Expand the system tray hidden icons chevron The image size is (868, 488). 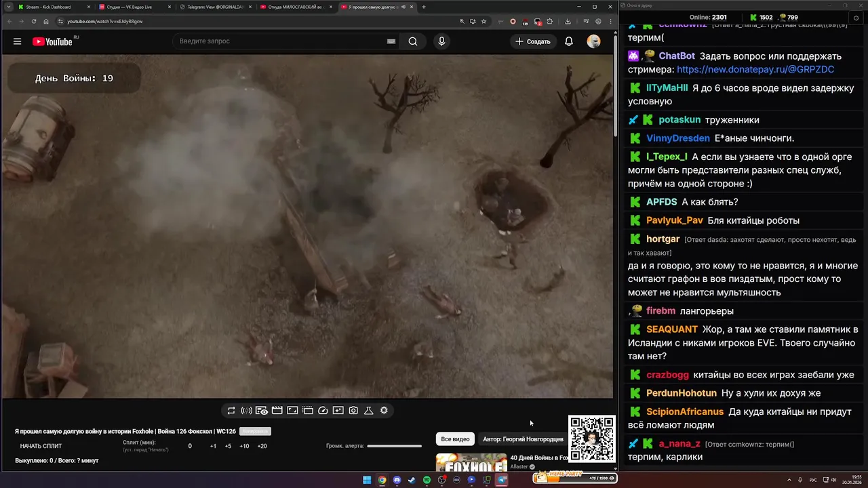(x=789, y=480)
